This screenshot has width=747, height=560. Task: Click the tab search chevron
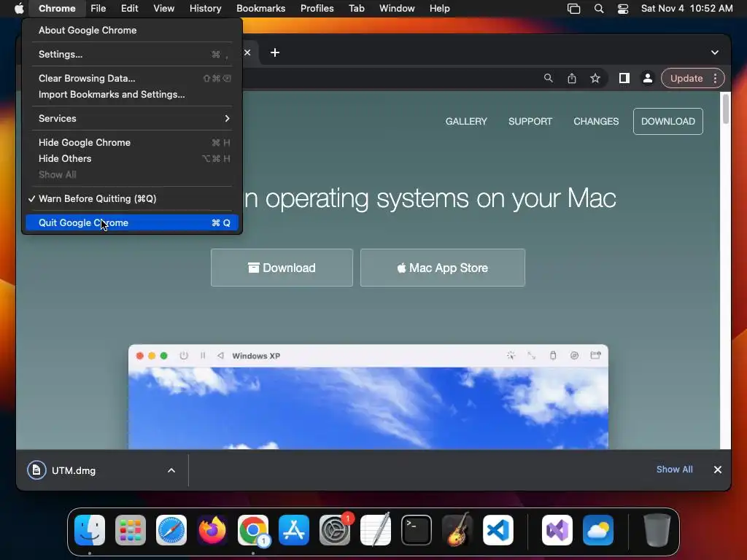point(715,52)
